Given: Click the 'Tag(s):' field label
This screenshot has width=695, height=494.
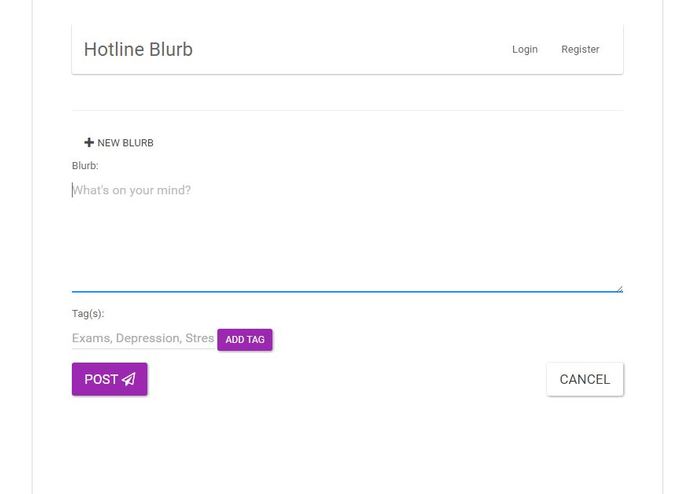Looking at the screenshot, I should click(x=88, y=314).
